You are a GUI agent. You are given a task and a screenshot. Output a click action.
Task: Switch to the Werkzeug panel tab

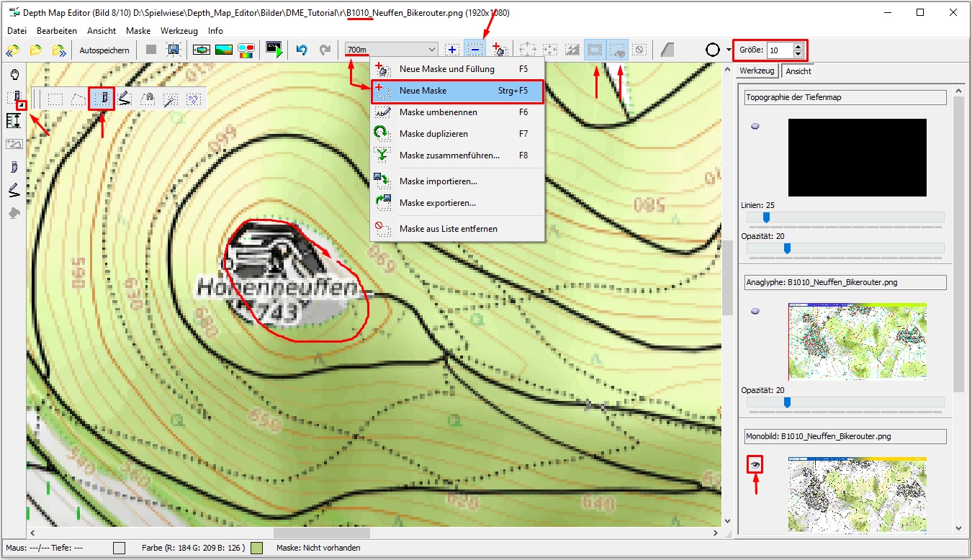point(757,71)
